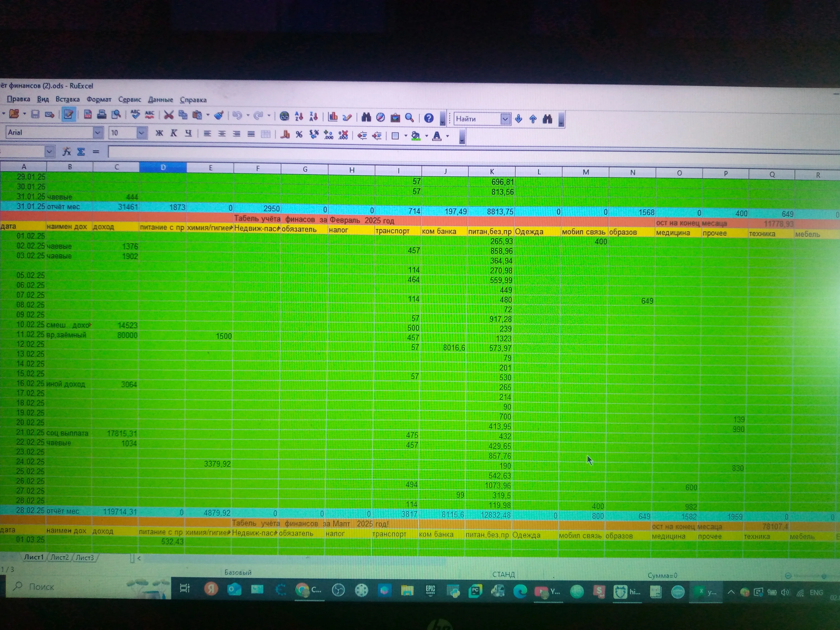Click the font color A icon

click(437, 136)
